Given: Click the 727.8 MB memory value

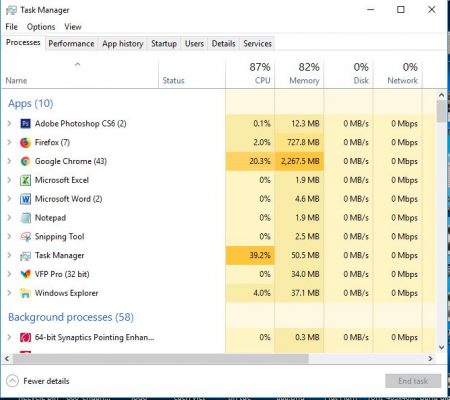Looking at the screenshot, I should [303, 143].
